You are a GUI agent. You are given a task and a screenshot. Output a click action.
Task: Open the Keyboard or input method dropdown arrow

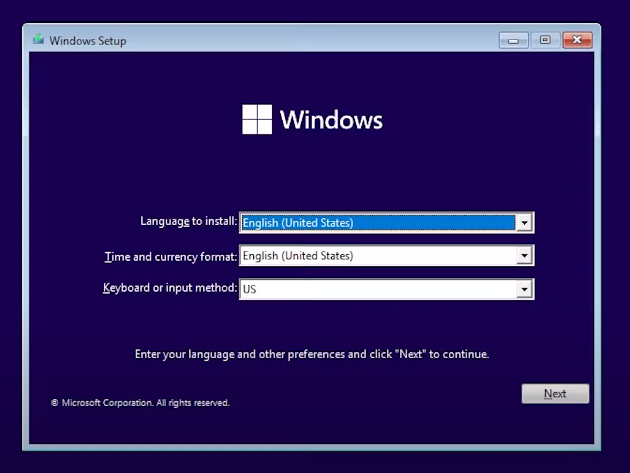pos(524,289)
